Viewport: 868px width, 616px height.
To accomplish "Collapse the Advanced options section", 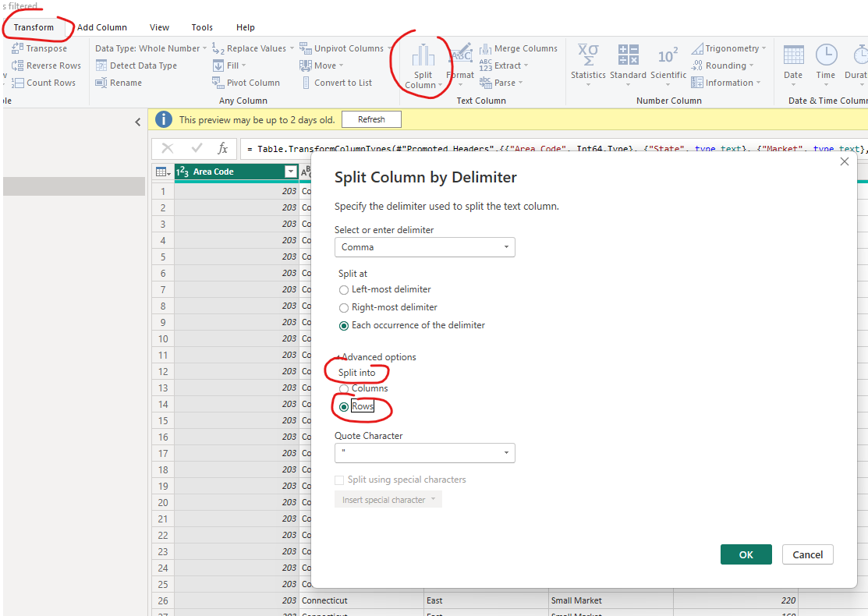I will click(377, 357).
